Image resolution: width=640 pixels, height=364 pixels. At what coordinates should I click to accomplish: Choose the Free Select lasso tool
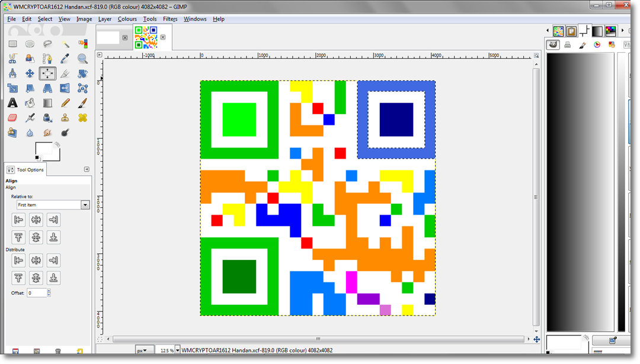point(47,44)
